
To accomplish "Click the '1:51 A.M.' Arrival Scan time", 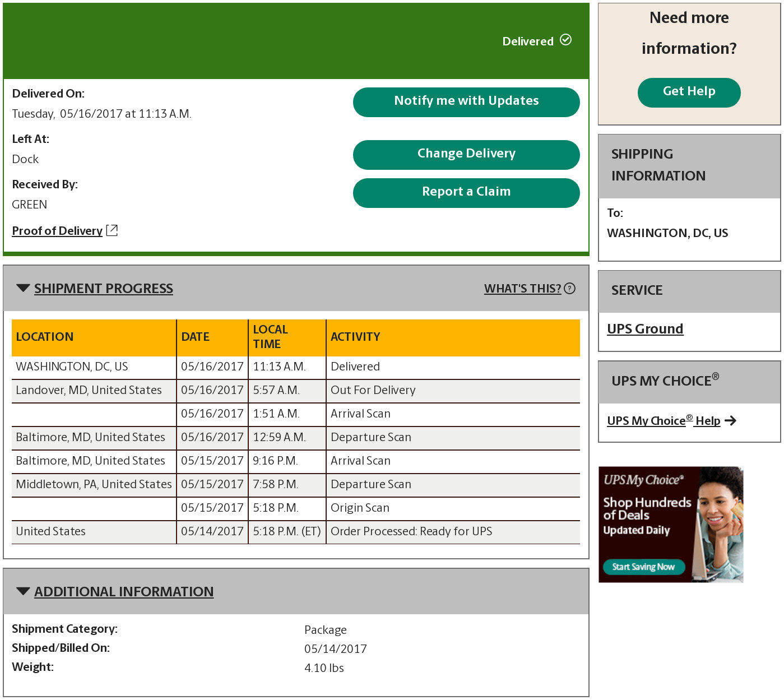I will point(287,414).
